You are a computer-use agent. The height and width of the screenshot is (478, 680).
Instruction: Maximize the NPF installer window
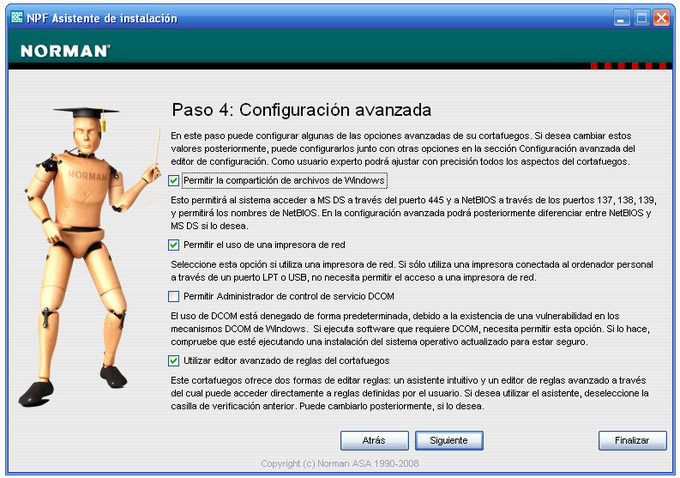[x=641, y=18]
